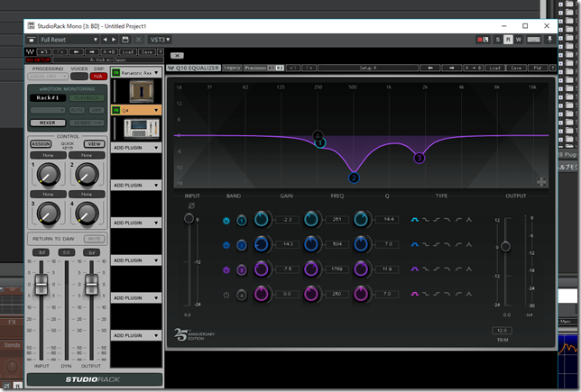Image resolution: width=581 pixels, height=392 pixels.
Task: Click the expand graph icon on EQ display
Action: (540, 182)
